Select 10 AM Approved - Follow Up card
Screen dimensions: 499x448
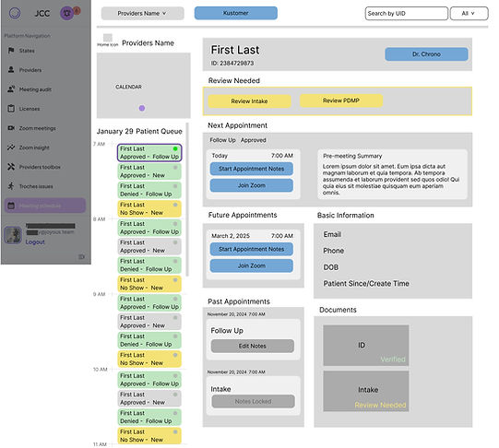(149, 380)
